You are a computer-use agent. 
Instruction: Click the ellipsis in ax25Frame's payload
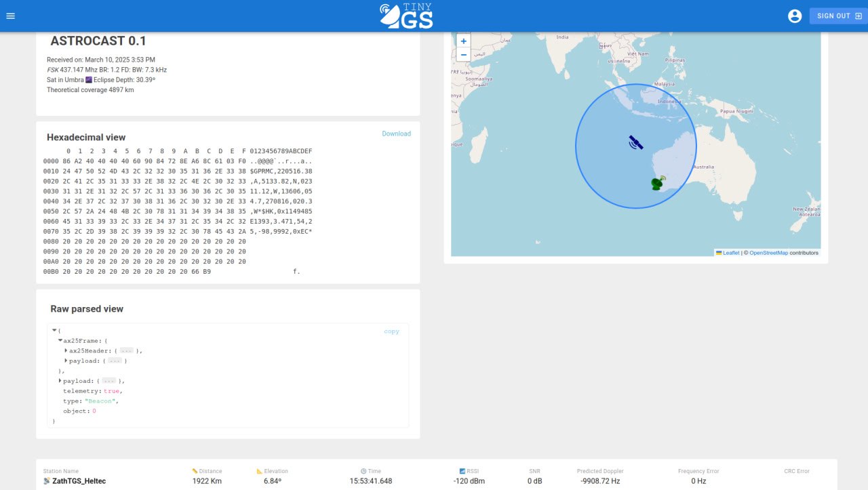(115, 361)
